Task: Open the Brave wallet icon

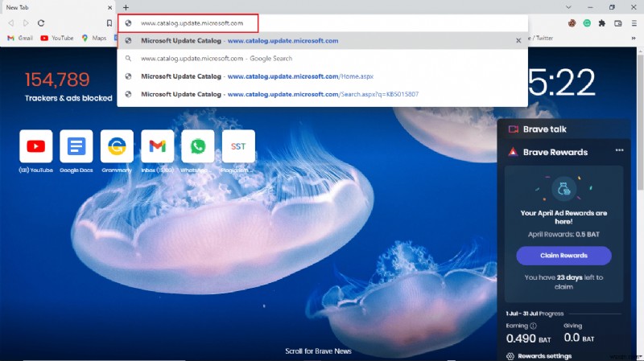Action: (617, 23)
